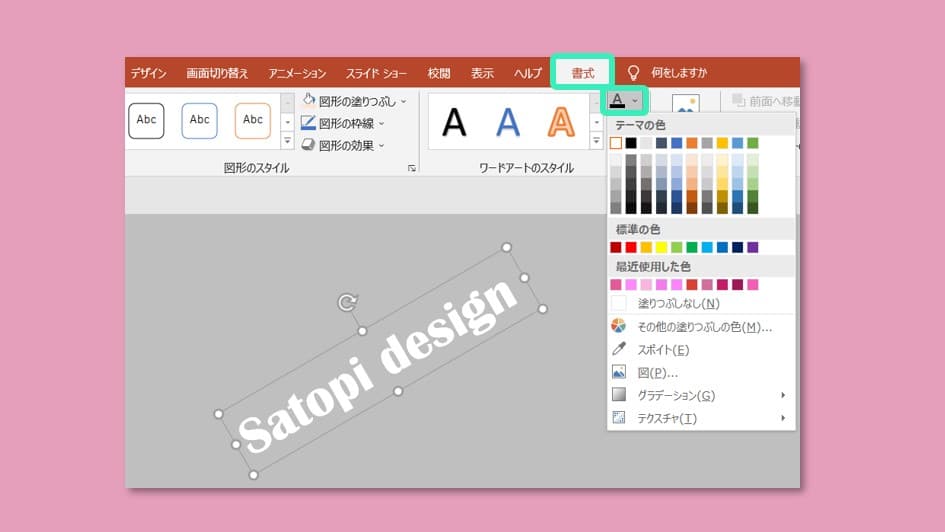
Task: Click the color wheel icon for more colors
Action: [618, 326]
